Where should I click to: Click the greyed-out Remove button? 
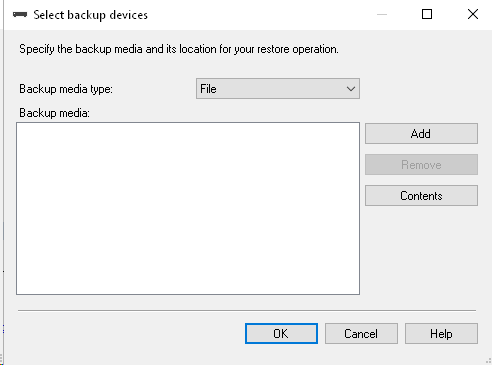coord(421,165)
